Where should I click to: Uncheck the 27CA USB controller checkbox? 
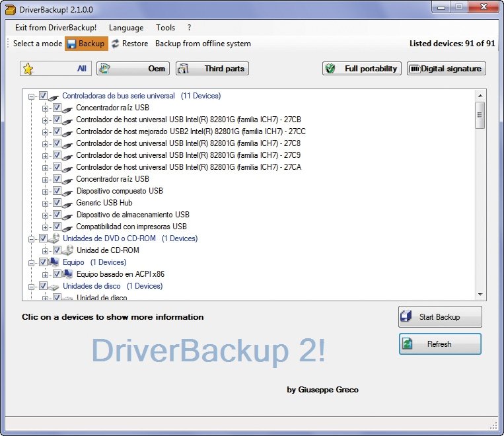pyautogui.click(x=57, y=167)
